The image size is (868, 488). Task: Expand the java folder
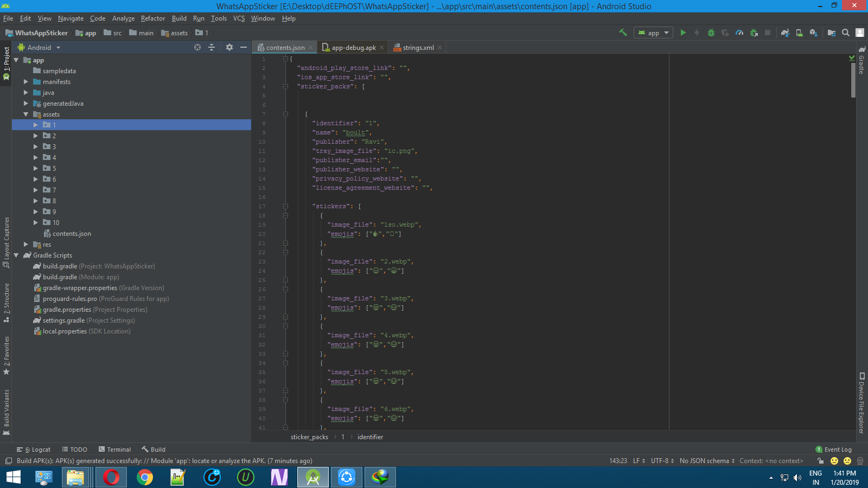[26, 93]
